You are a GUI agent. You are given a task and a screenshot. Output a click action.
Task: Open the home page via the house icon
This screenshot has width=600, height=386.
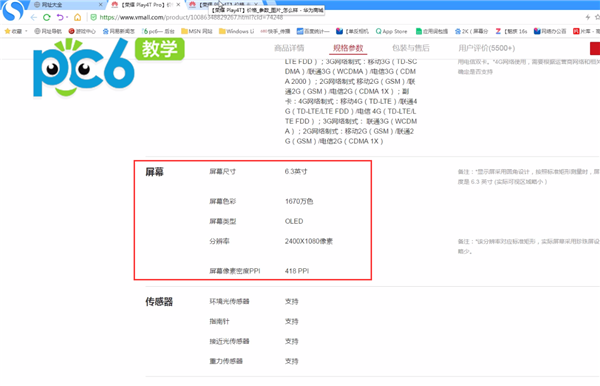pyautogui.click(x=78, y=17)
